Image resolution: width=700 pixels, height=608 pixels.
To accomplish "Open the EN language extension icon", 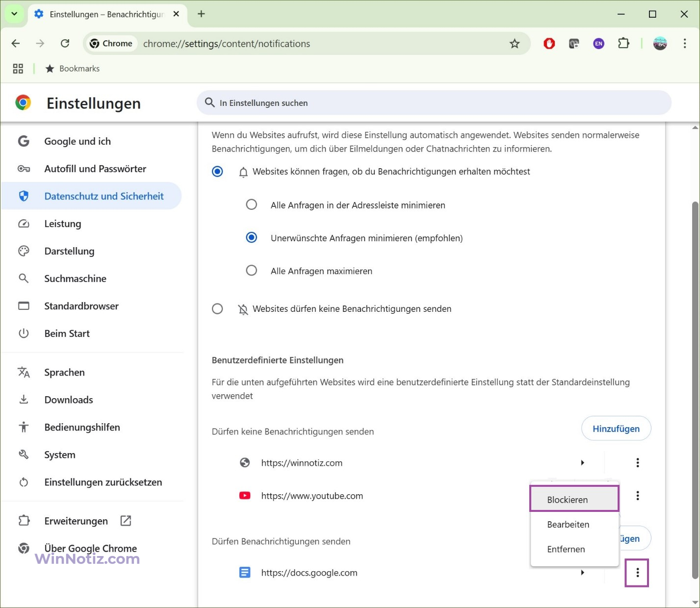I will pos(598,44).
